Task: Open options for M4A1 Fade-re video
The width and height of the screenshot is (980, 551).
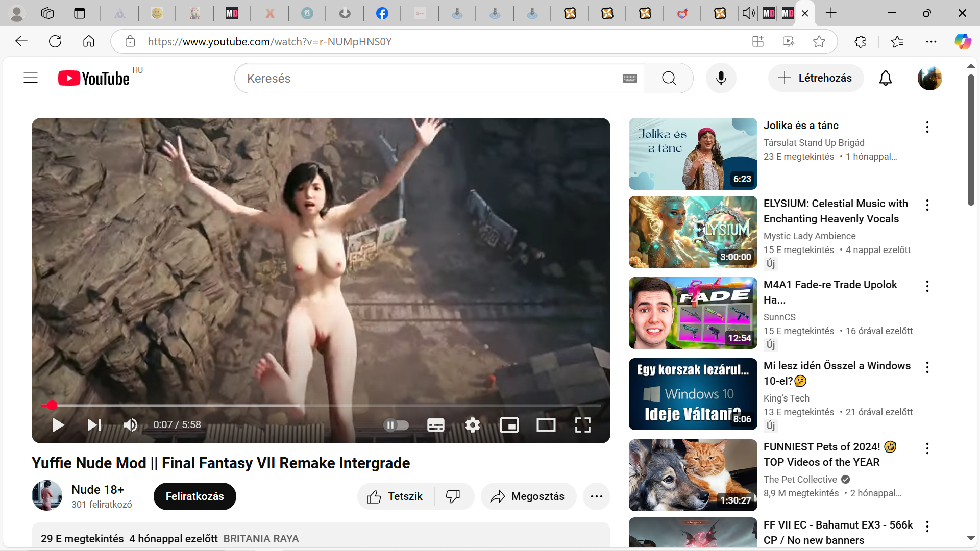Action: pos(927,286)
